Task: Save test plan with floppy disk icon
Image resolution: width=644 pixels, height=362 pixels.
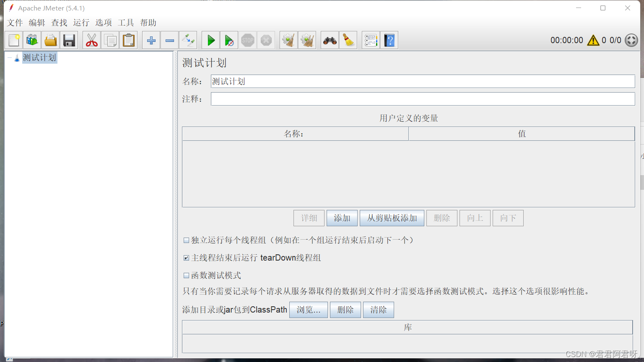Action: point(69,40)
